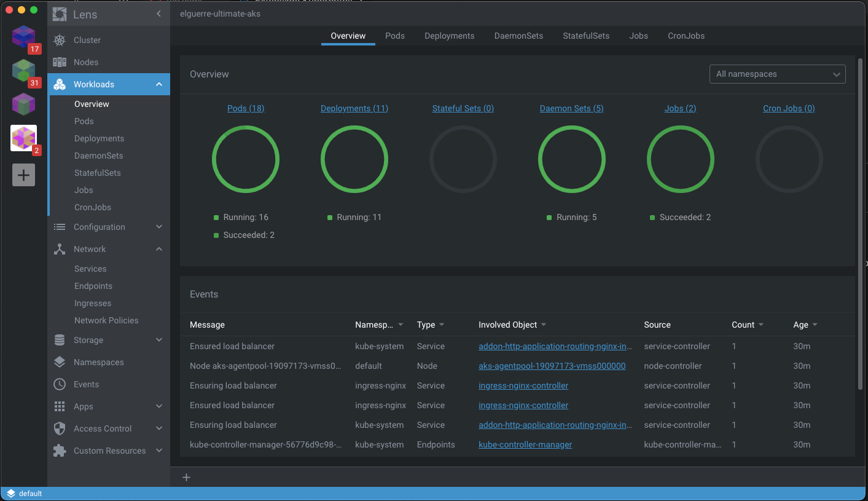Switch to the Deployments tab

tap(449, 36)
